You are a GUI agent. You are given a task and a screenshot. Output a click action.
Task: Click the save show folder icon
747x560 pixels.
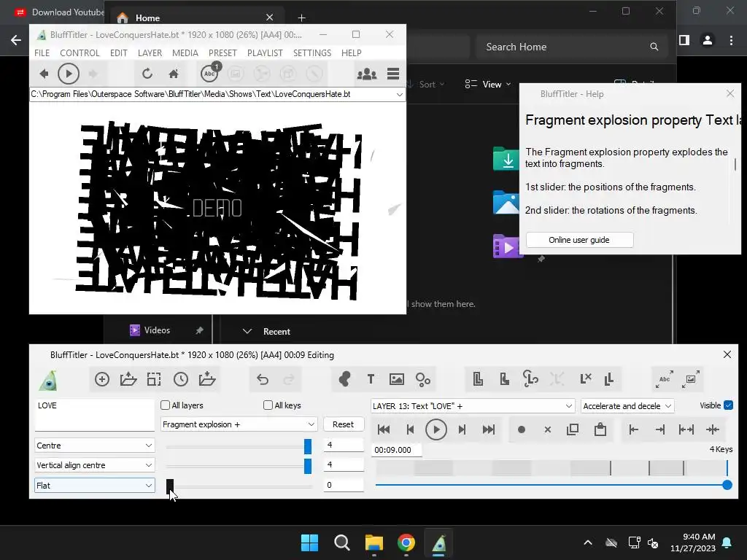(x=206, y=379)
